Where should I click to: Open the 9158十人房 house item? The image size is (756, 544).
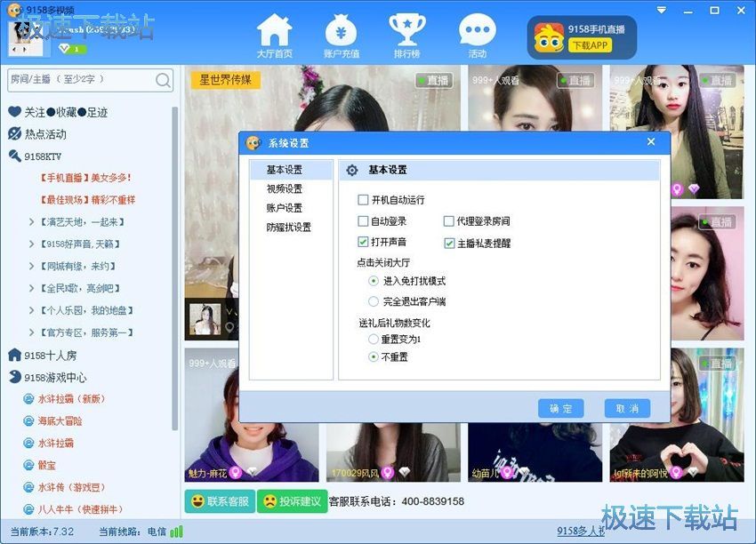coord(43,356)
